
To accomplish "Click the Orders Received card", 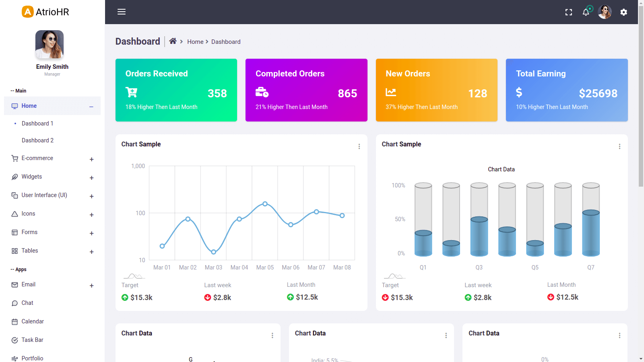I will point(176,90).
